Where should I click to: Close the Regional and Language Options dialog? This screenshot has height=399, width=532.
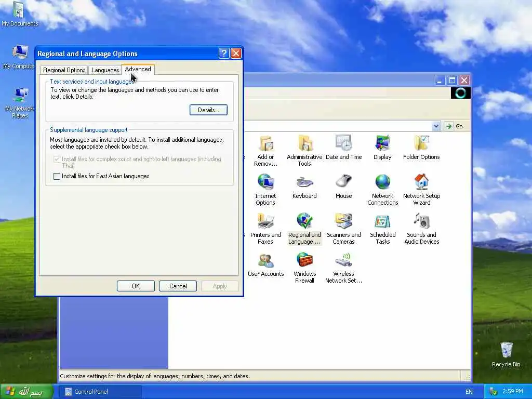236,54
